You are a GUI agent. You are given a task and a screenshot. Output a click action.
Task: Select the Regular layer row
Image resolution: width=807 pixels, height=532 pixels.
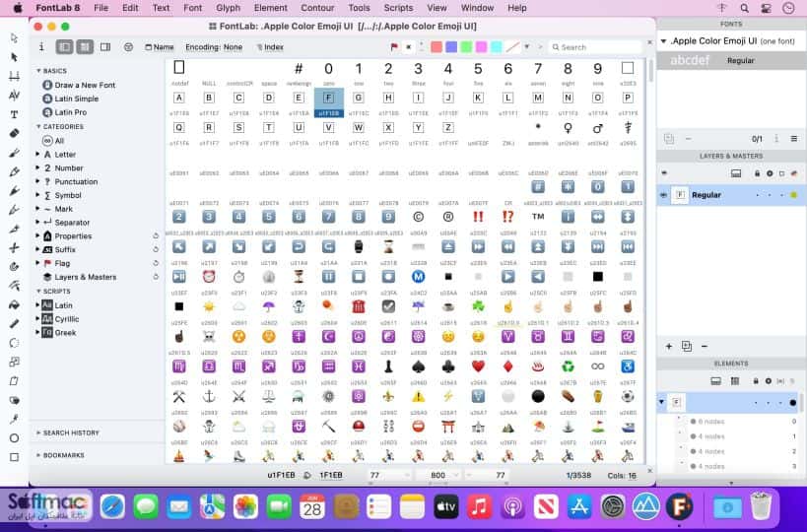[x=731, y=195]
